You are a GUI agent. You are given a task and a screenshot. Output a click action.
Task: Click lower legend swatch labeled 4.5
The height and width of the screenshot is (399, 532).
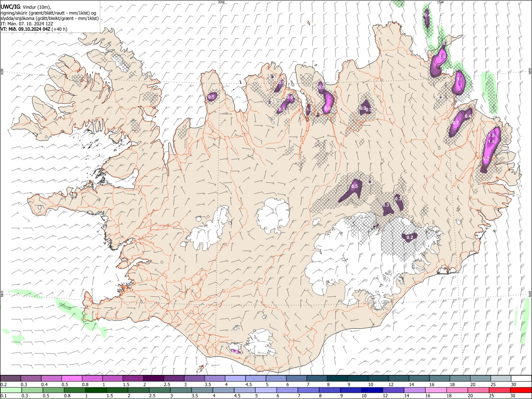tap(244, 390)
